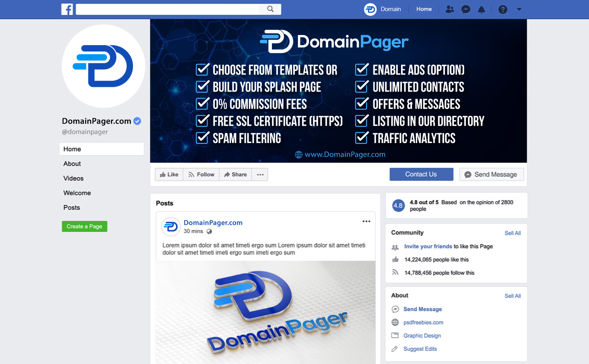Click the 14,788,456 people follow this text

(x=439, y=273)
